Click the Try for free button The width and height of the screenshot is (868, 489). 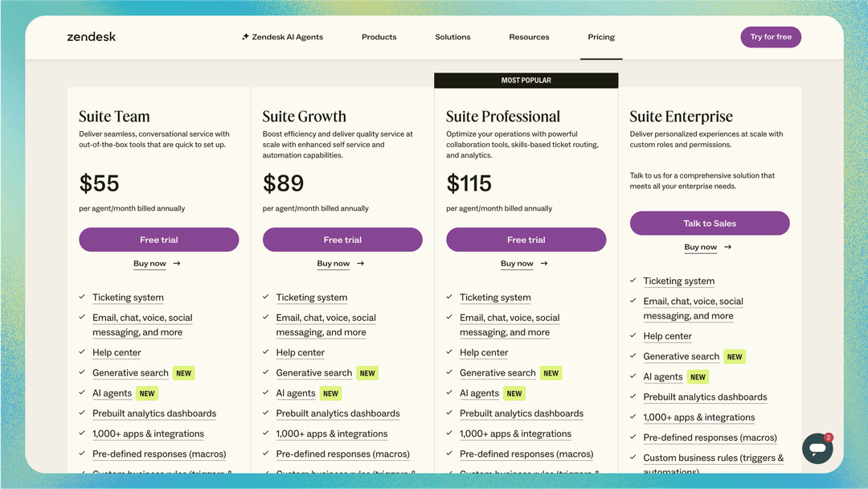coord(771,36)
